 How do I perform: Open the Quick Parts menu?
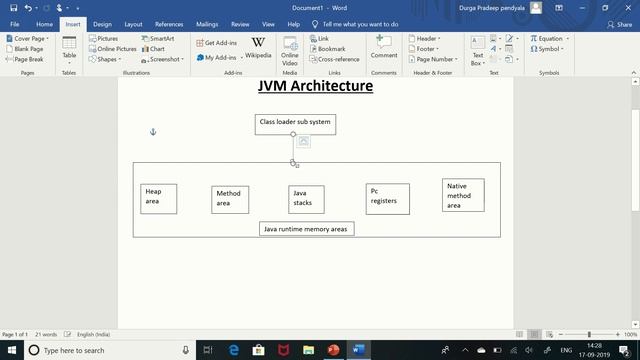click(496, 38)
